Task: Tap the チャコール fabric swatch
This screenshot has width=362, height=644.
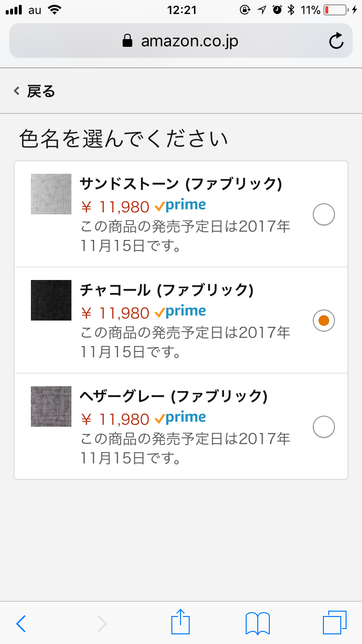Action: click(x=51, y=300)
